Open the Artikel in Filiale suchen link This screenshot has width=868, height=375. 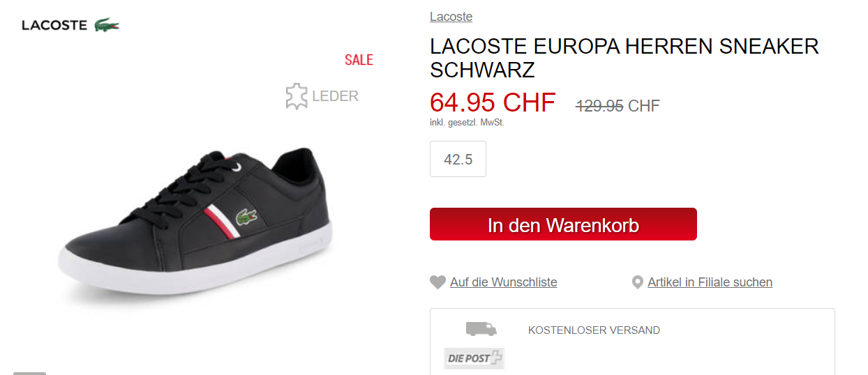click(710, 282)
